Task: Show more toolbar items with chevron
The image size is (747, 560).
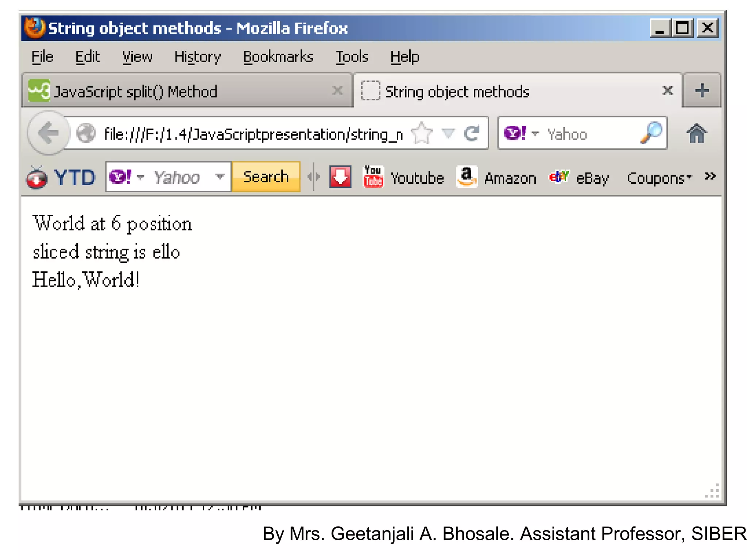Action: (710, 176)
